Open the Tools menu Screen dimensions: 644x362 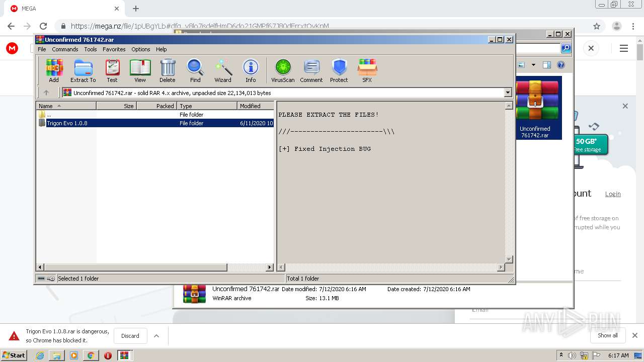click(91, 49)
